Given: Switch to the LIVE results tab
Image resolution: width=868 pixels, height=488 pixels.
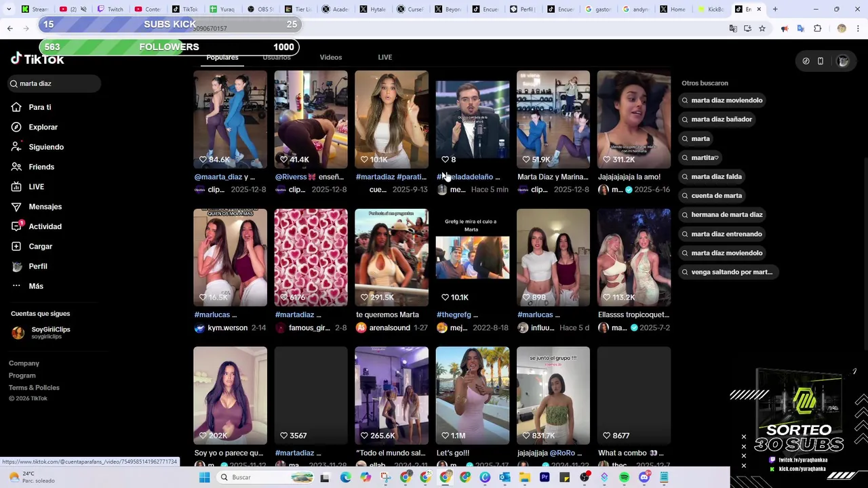Looking at the screenshot, I should tap(385, 58).
